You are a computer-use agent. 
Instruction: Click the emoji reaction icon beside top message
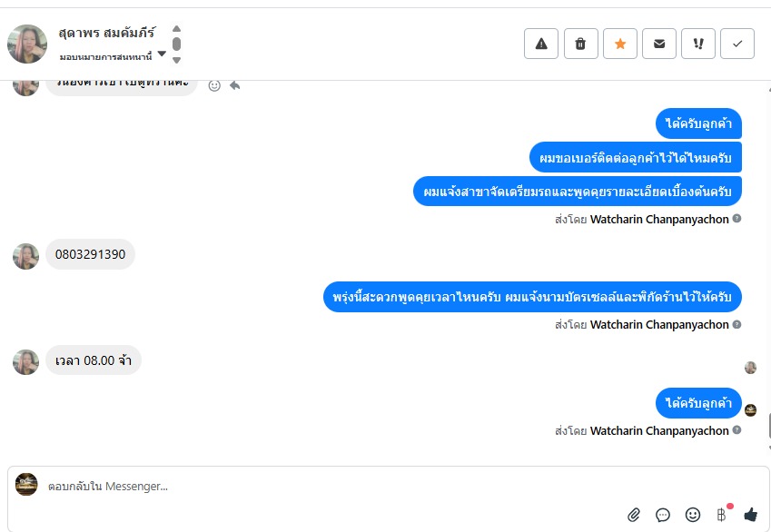pos(214,85)
